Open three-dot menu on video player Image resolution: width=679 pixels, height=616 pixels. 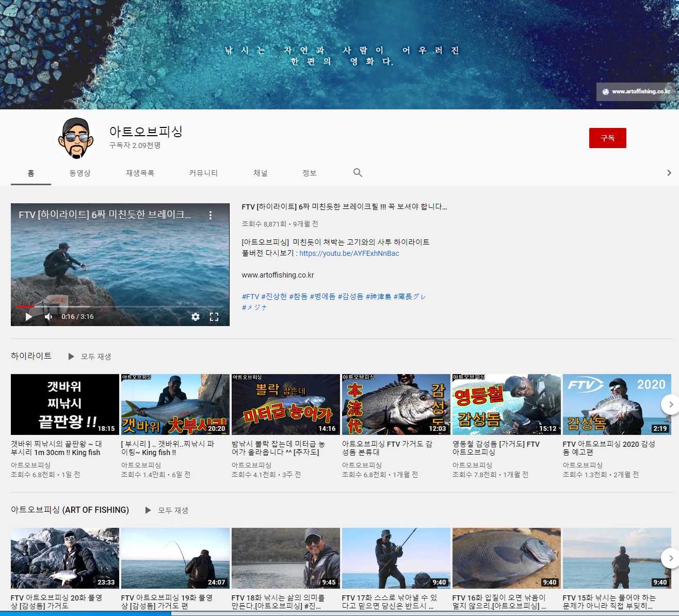211,215
